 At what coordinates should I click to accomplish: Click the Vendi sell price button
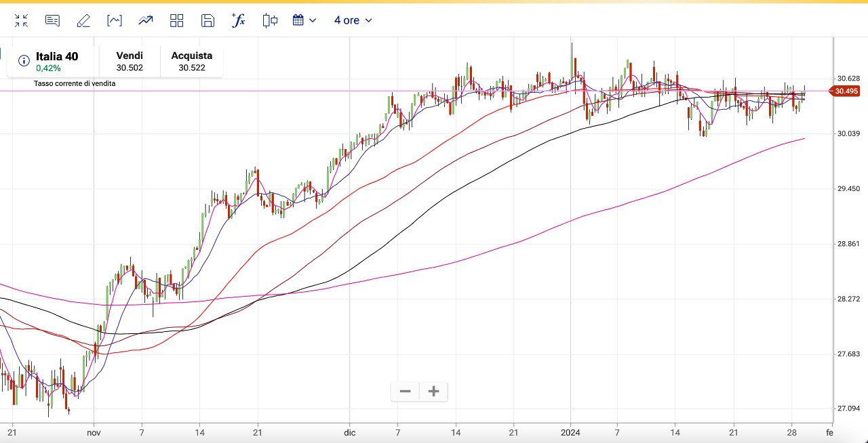pyautogui.click(x=130, y=62)
